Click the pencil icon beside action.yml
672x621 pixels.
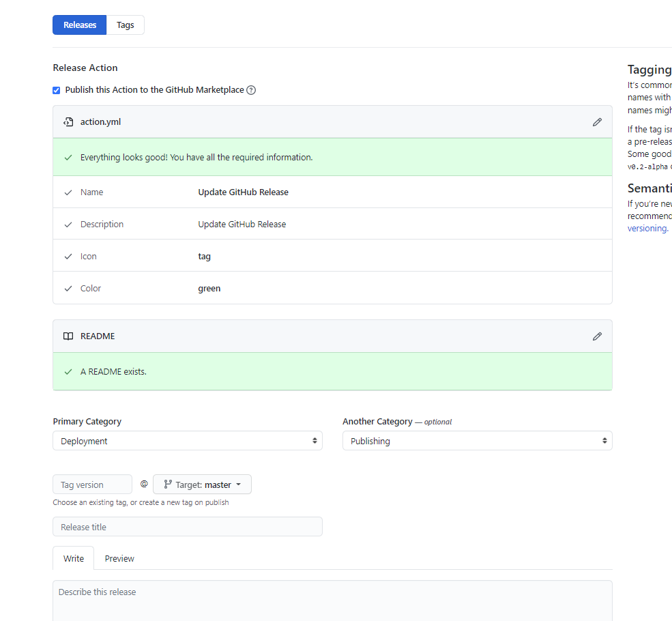coord(597,121)
